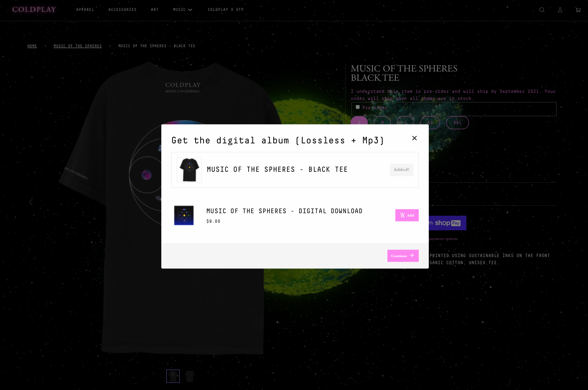Go to previous product image arrow
Screen dimensions: 588x390
[x=31, y=202]
